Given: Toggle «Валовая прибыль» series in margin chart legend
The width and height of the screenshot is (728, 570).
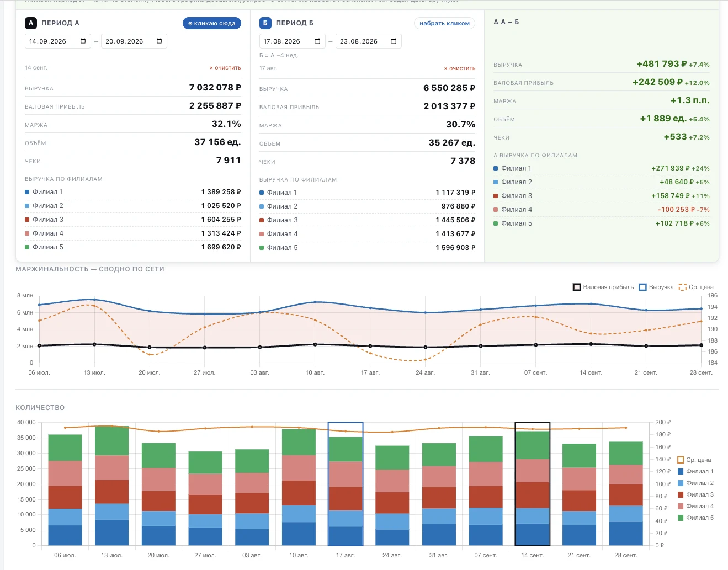Looking at the screenshot, I should click(603, 287).
